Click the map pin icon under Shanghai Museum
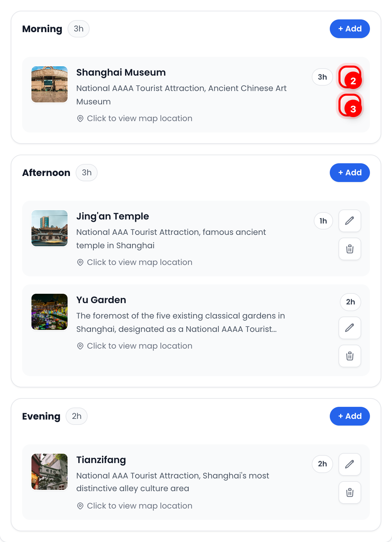Screen dimensions: 392x542 [x=80, y=118]
